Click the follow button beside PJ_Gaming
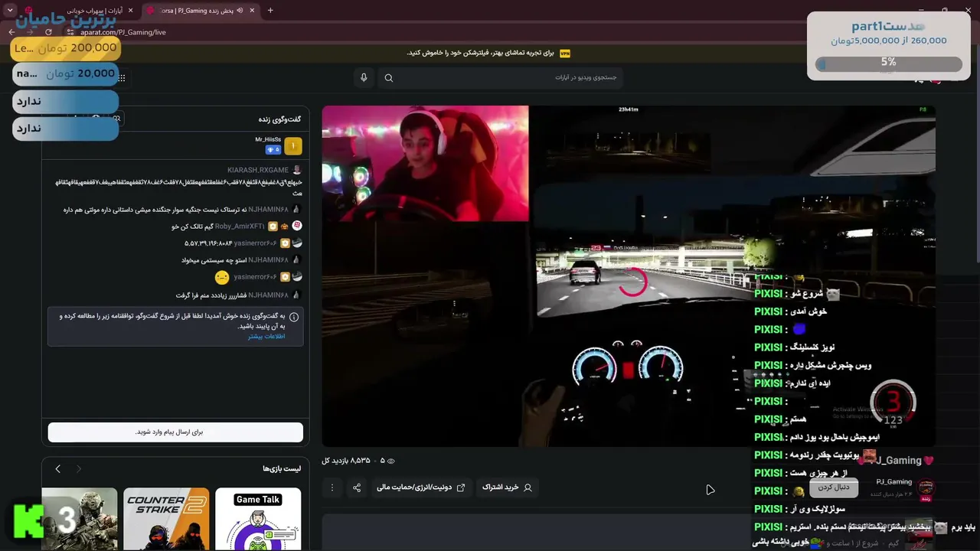 click(x=834, y=487)
